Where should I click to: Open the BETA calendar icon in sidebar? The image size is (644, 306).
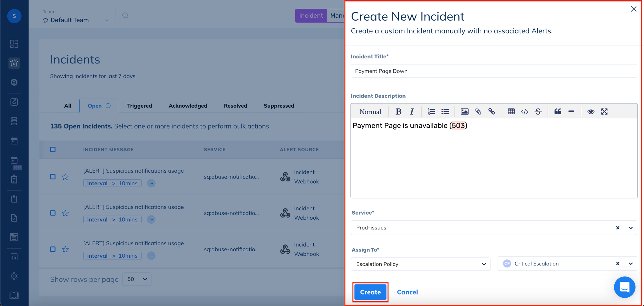click(x=14, y=160)
